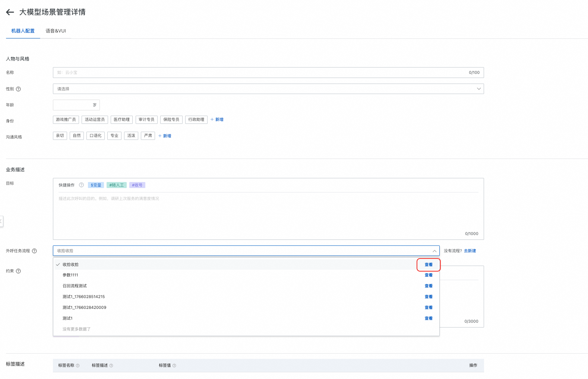588x379 pixels.
Task: Select the 自然 communication style tag
Action: click(77, 136)
